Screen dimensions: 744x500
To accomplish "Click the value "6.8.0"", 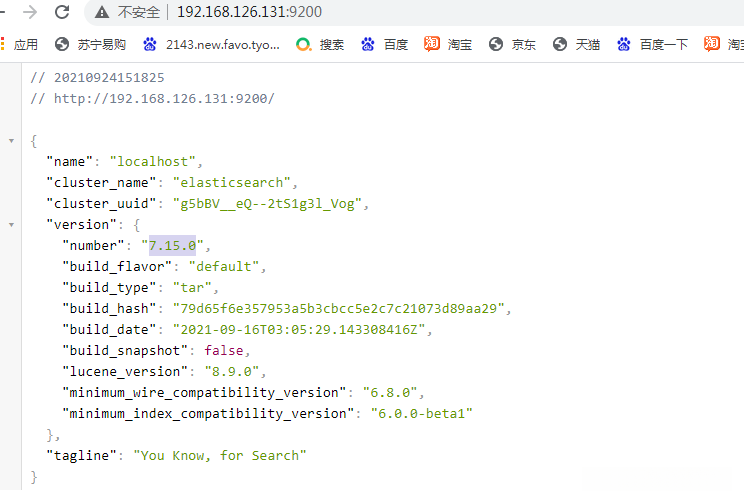I will [x=390, y=392].
